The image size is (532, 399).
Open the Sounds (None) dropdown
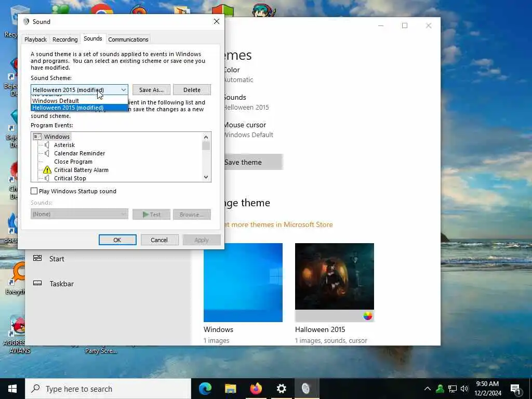coord(79,214)
